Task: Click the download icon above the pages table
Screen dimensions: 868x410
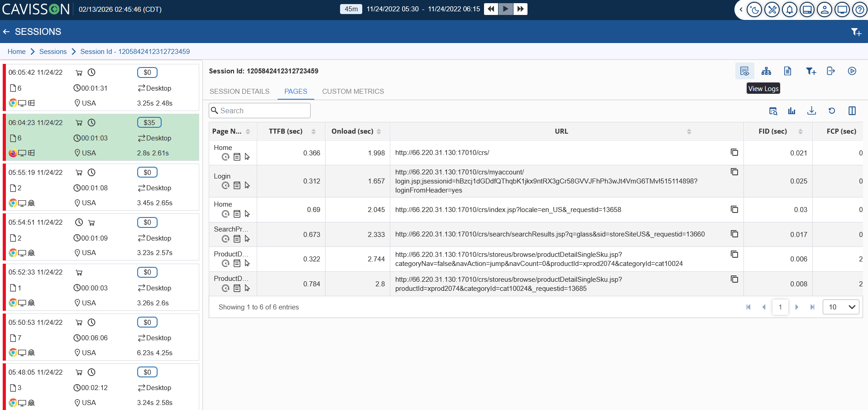Action: (x=811, y=111)
